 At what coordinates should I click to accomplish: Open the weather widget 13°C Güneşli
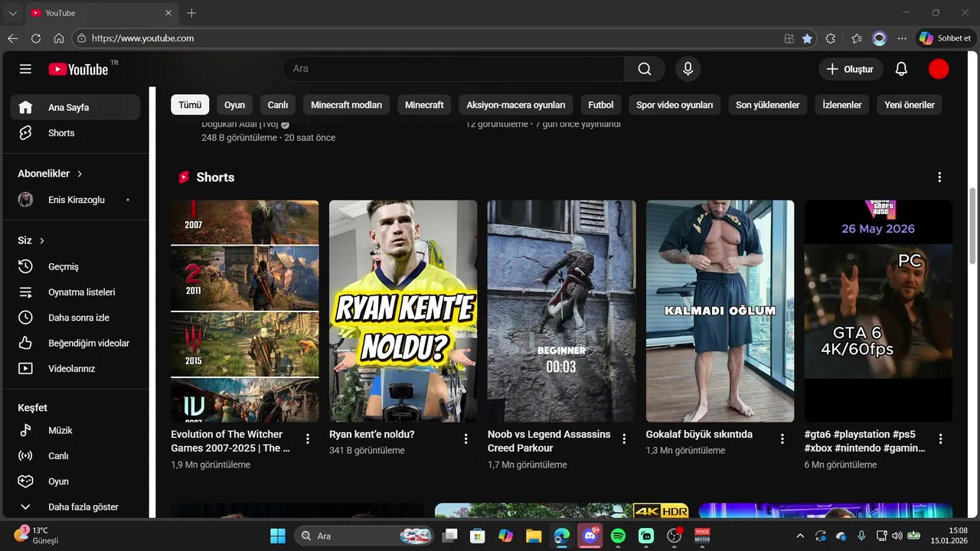click(36, 535)
